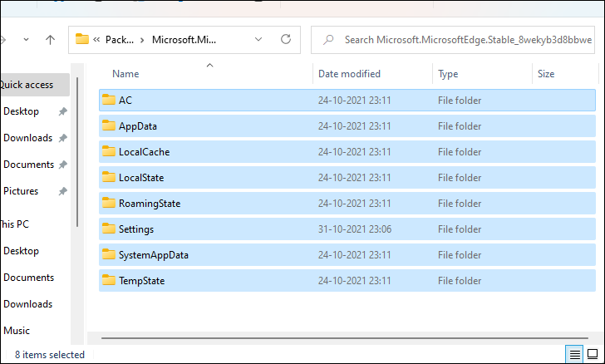Select the TempState folder icon
Viewport: 605px width, 364px height.
point(109,281)
